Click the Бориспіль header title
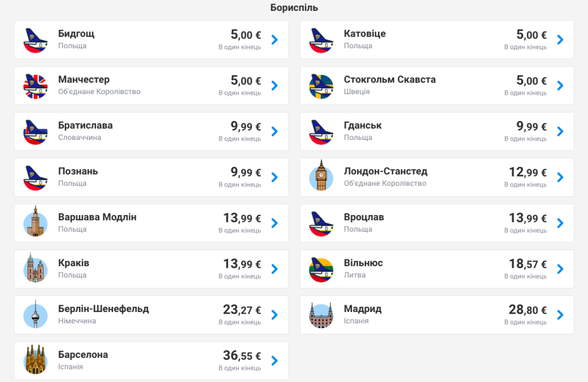This screenshot has height=382, width=588. (x=294, y=8)
